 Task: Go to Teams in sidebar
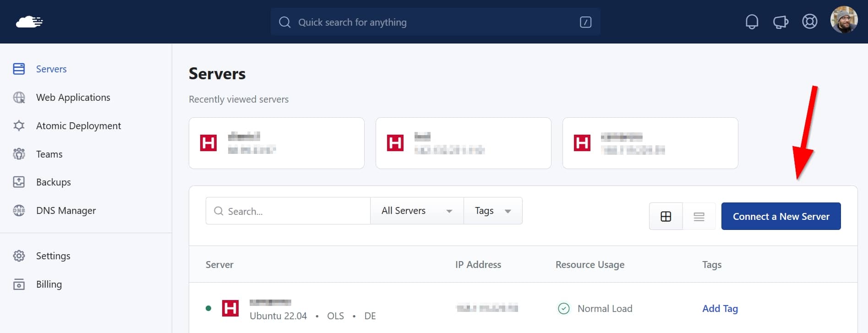point(49,154)
